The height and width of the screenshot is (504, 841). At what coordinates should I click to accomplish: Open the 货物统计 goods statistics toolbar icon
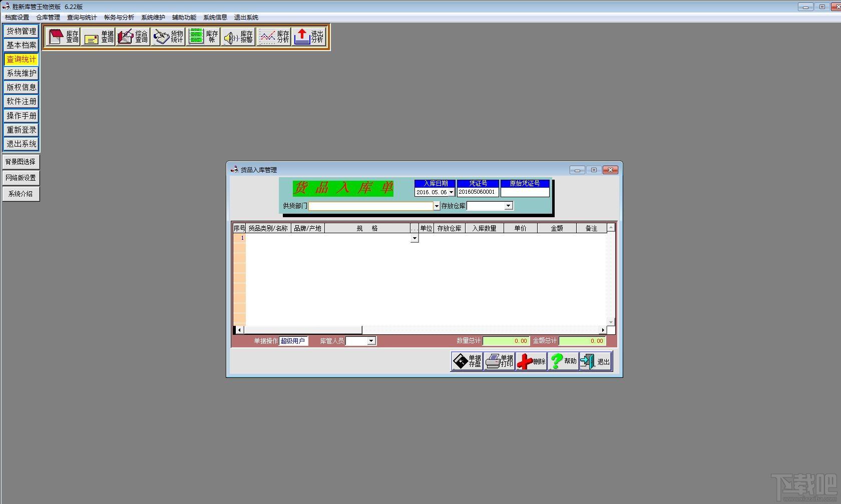(x=168, y=37)
